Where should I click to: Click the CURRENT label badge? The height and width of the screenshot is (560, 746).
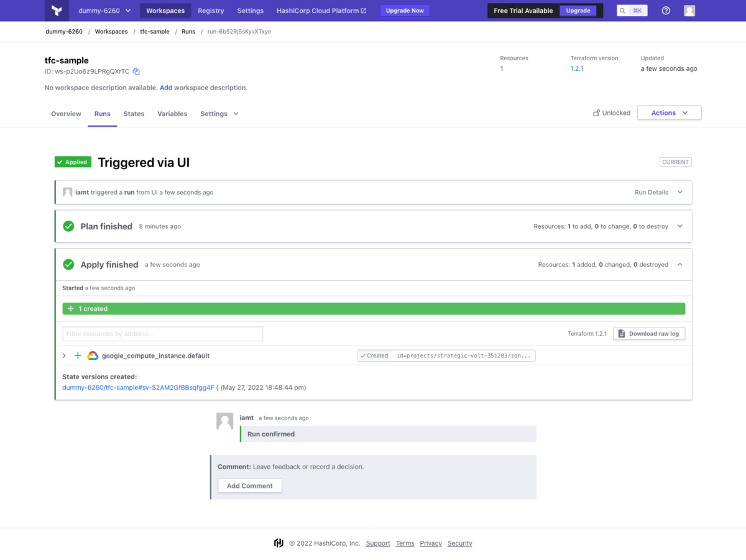coord(676,162)
